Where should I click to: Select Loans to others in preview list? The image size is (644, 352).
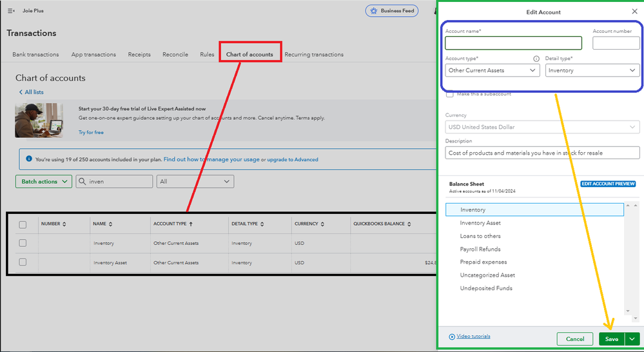(x=480, y=236)
